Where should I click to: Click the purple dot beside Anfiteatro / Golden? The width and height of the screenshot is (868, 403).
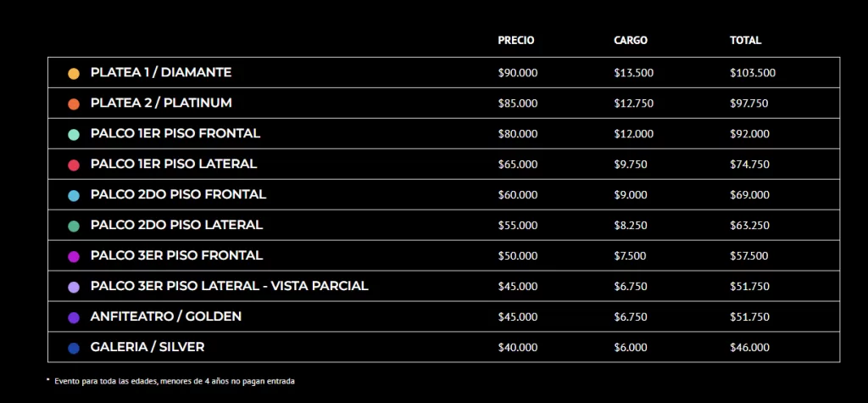tap(74, 317)
